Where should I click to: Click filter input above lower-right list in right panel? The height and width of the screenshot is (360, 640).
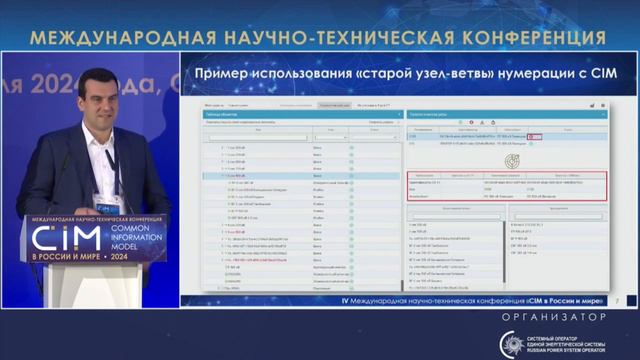pyautogui.click(x=558, y=216)
